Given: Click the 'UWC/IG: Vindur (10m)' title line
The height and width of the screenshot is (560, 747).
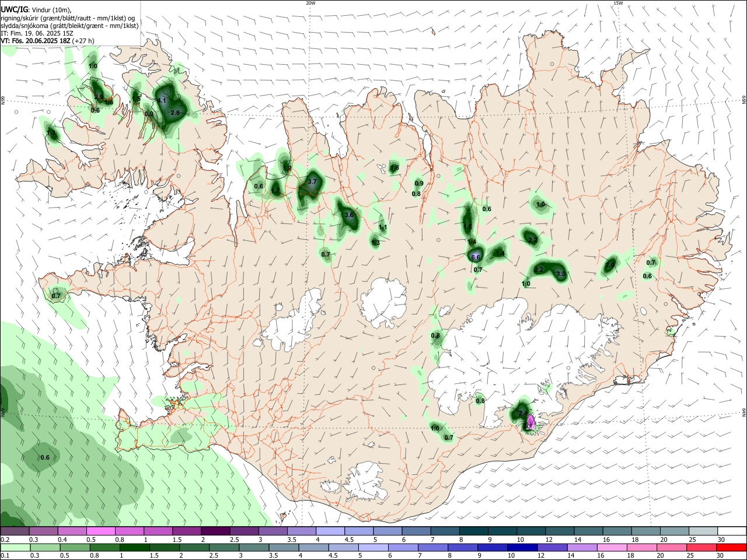Looking at the screenshot, I should coord(36,10).
